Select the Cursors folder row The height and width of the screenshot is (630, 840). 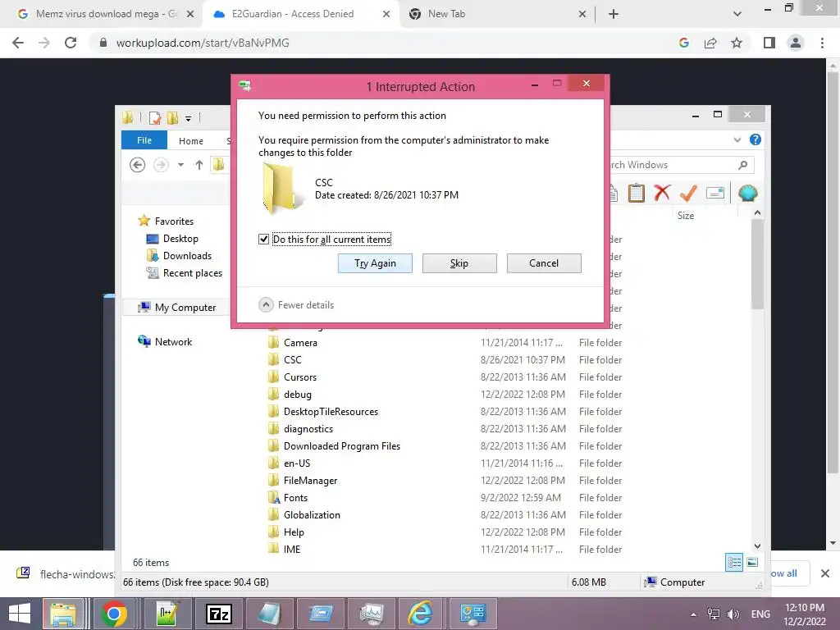pos(445,377)
